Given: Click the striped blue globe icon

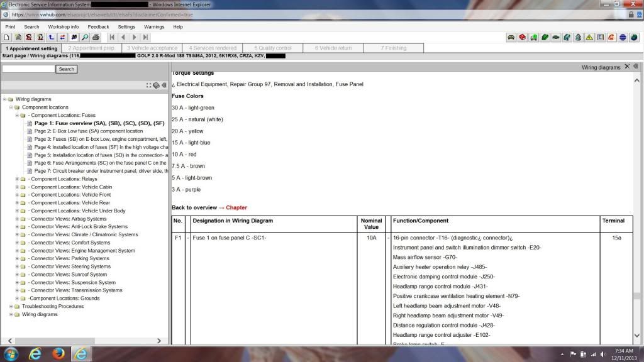Looking at the screenshot, I should (x=623, y=37).
